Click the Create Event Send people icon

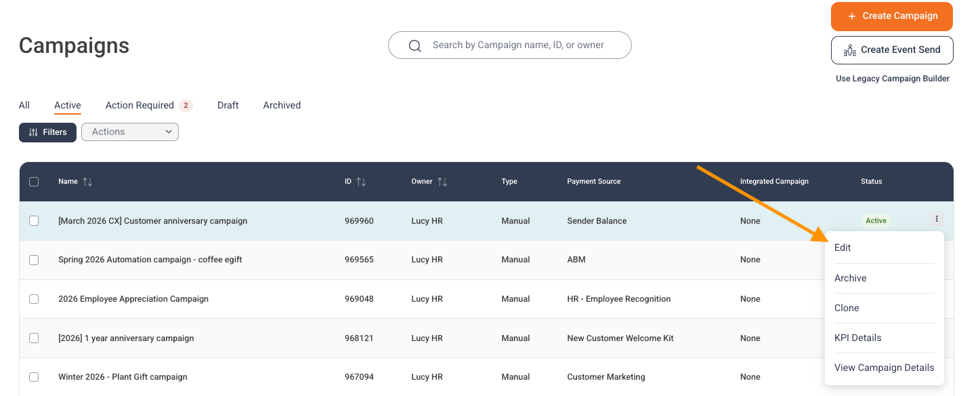click(x=850, y=50)
